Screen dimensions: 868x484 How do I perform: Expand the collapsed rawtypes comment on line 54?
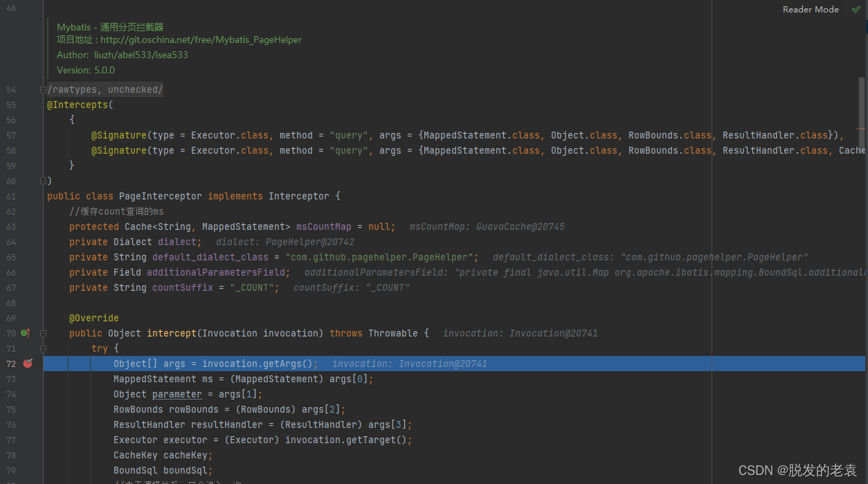[43, 89]
